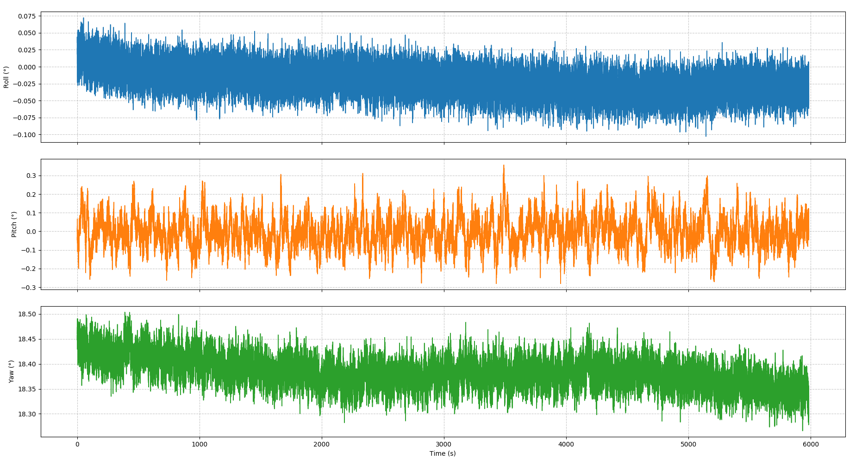Screen dimensions: 868x459
Task: Click the "Pitch (°)" y-axis label
Action: pyautogui.click(x=14, y=224)
